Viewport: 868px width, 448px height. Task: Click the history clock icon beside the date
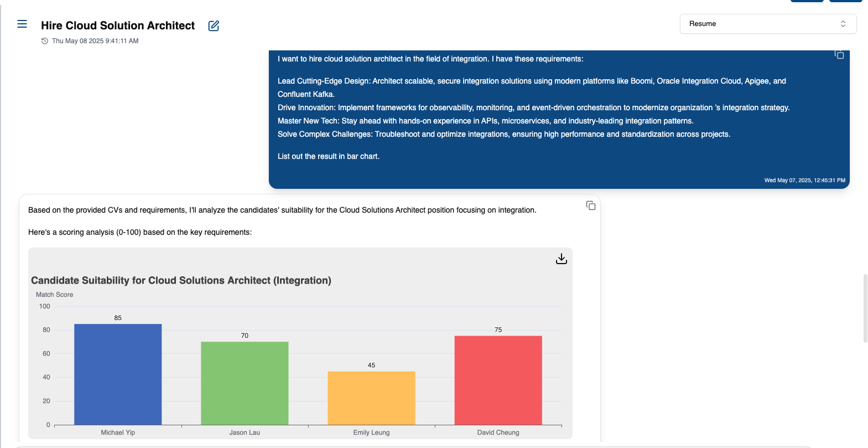click(x=45, y=41)
